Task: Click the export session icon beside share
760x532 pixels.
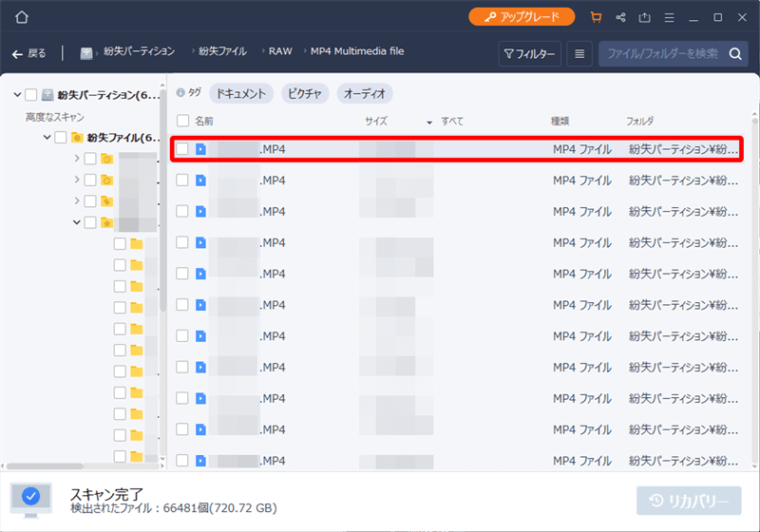Action: tap(645, 17)
